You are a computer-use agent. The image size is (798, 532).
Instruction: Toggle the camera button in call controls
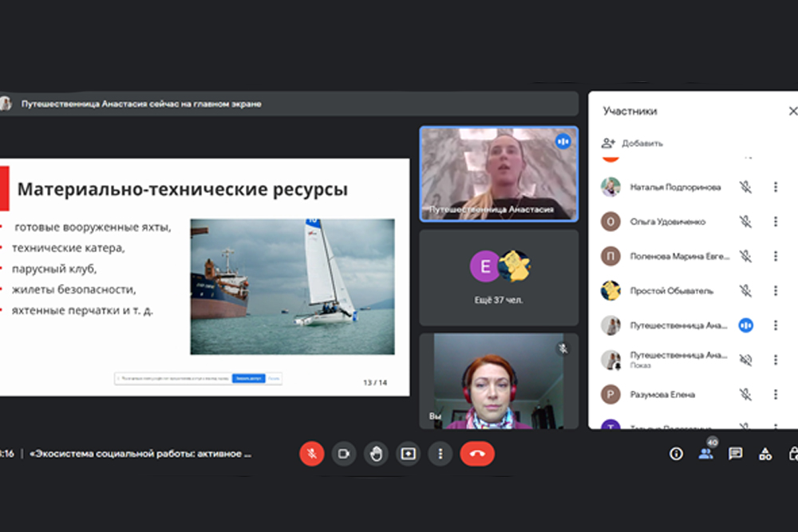click(344, 454)
